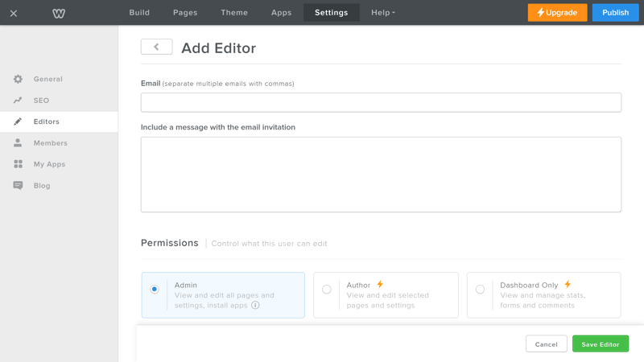Select the SEO chart icon
644x362 pixels.
point(18,100)
